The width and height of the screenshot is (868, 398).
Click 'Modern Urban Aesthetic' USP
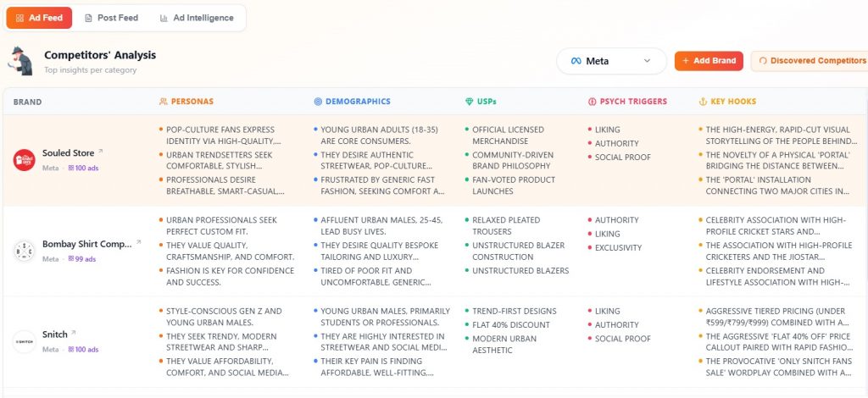504,345
